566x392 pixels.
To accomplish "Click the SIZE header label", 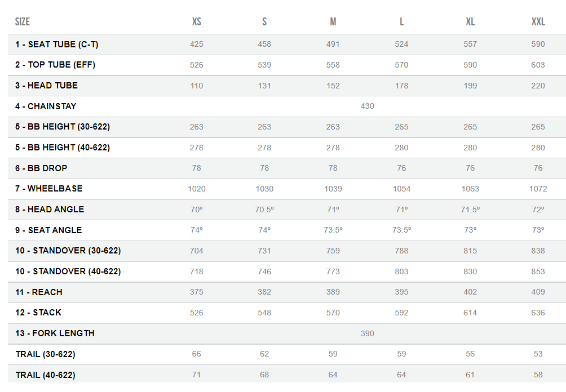I will click(x=23, y=22).
